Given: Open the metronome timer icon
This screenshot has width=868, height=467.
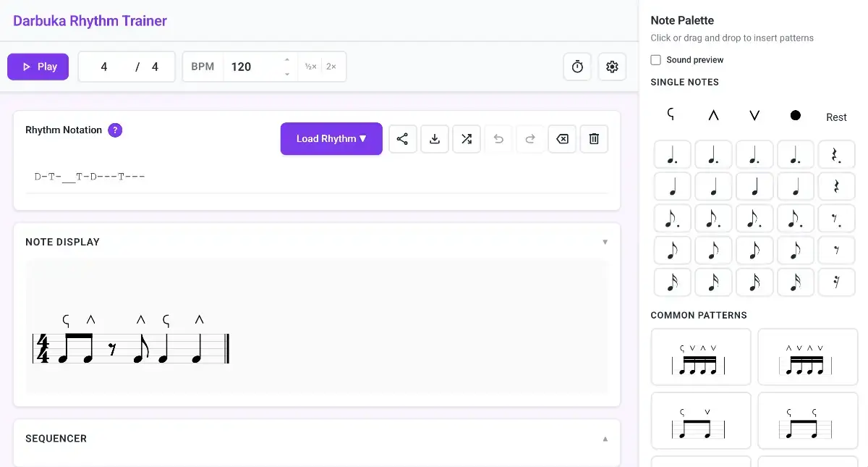Looking at the screenshot, I should tap(577, 67).
